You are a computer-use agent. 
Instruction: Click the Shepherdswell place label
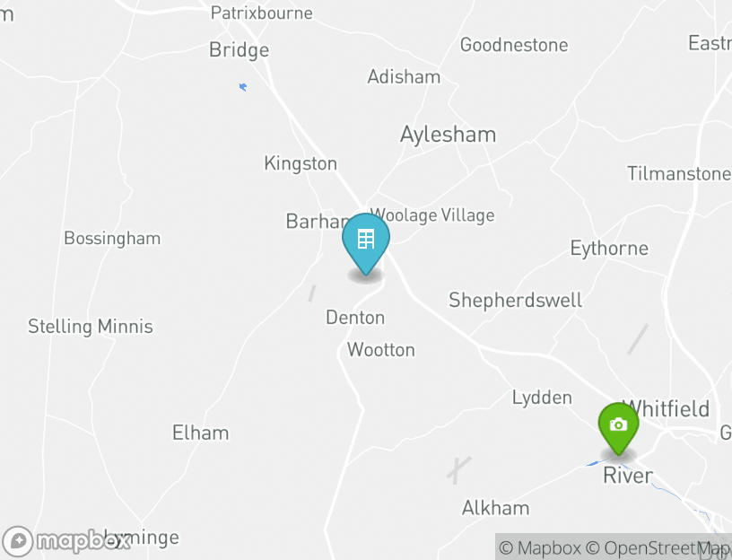pyautogui.click(x=516, y=301)
